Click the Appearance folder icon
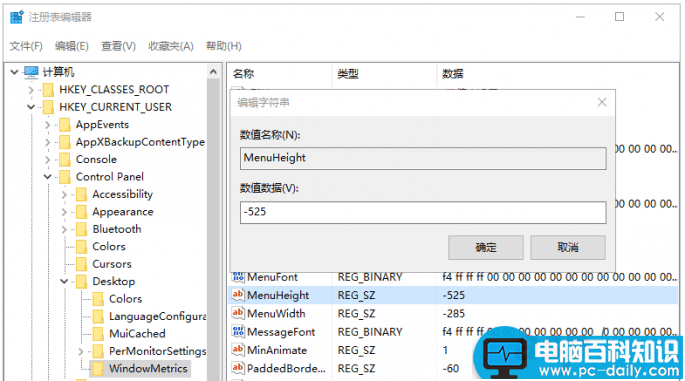685x381 pixels. tap(81, 212)
